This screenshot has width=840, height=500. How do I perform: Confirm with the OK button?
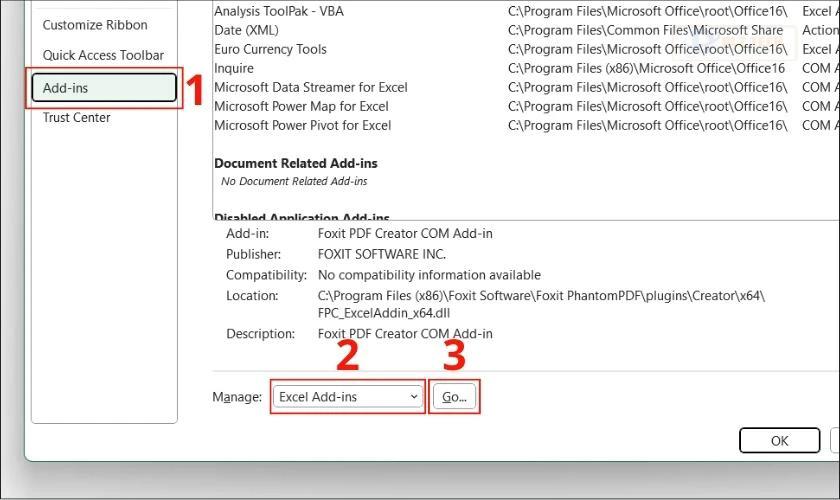[x=779, y=441]
